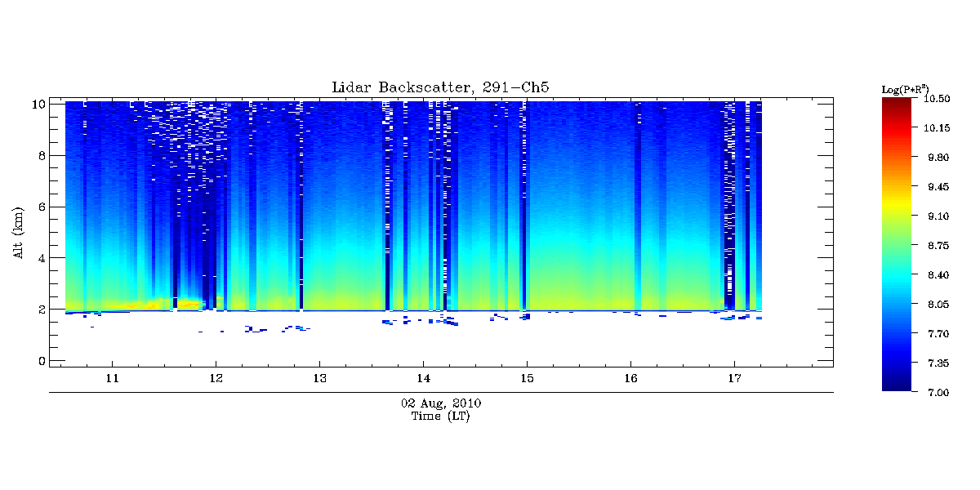Click the dark vertical dropout stripe at hour 15
Viewport: 980px width, 490px height.
coord(524,204)
